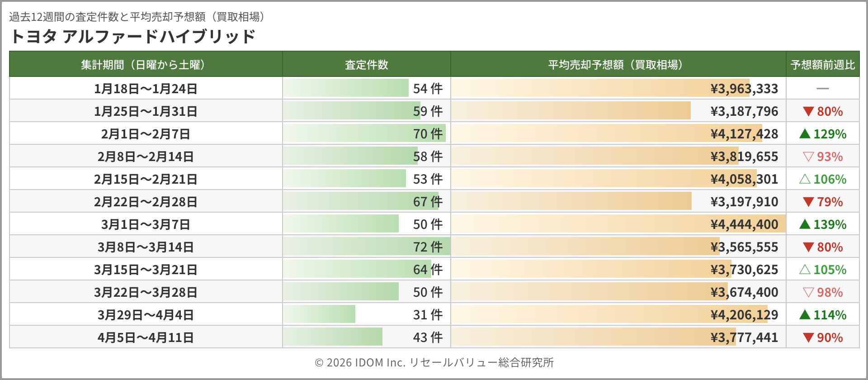Click the red down triangle next to 79%
868x380 pixels.
pyautogui.click(x=808, y=202)
